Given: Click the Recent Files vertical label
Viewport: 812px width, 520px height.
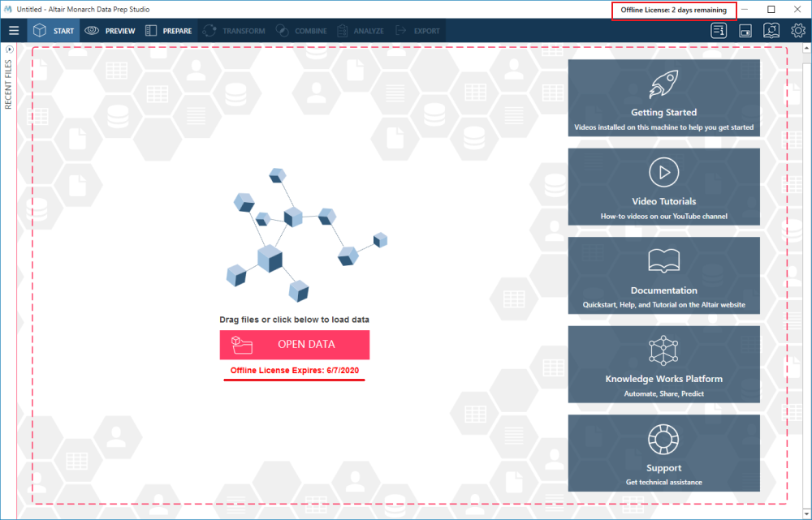Looking at the screenshot, I should (9, 84).
